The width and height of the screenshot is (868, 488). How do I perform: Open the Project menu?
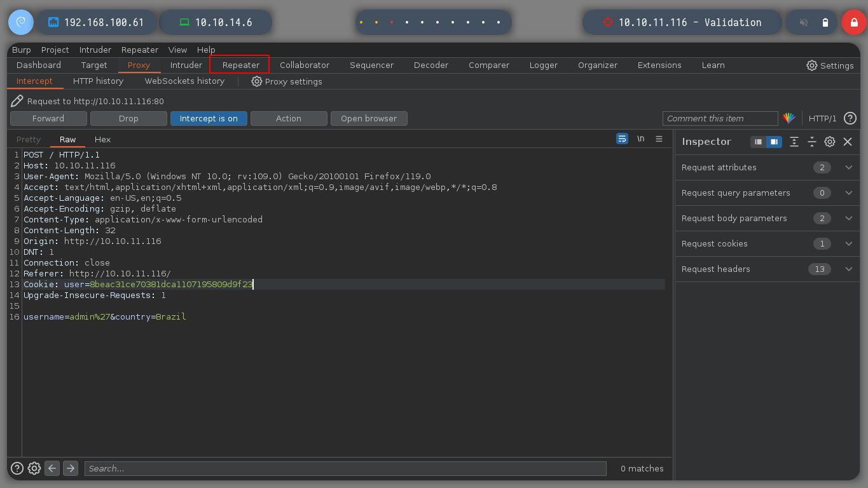click(x=55, y=50)
